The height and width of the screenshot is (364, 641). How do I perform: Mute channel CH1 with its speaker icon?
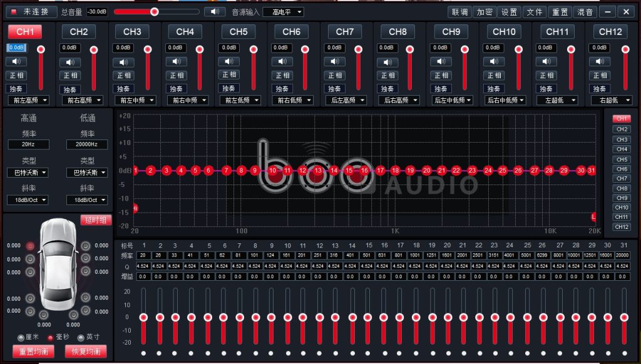(16, 62)
